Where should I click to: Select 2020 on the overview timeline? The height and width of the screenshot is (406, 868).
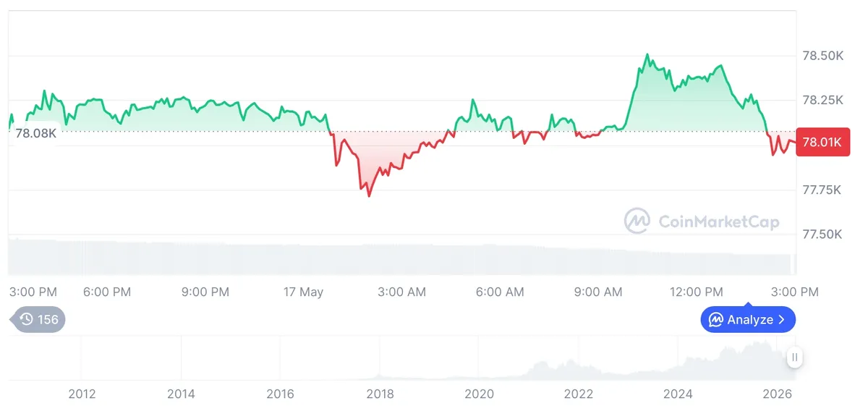tap(479, 394)
